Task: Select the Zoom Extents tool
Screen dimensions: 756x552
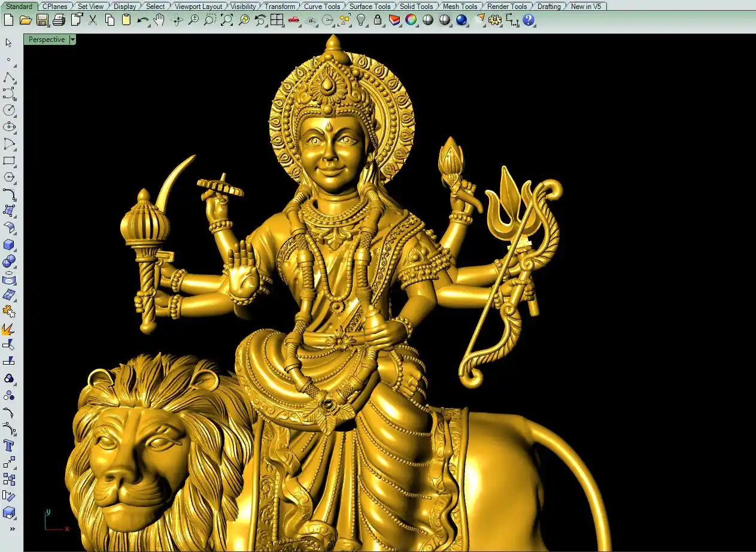Action: coord(227,20)
